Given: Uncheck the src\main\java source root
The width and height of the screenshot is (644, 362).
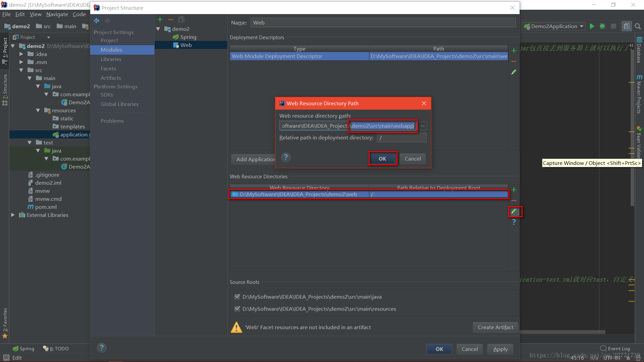Looking at the screenshot, I should point(237,297).
